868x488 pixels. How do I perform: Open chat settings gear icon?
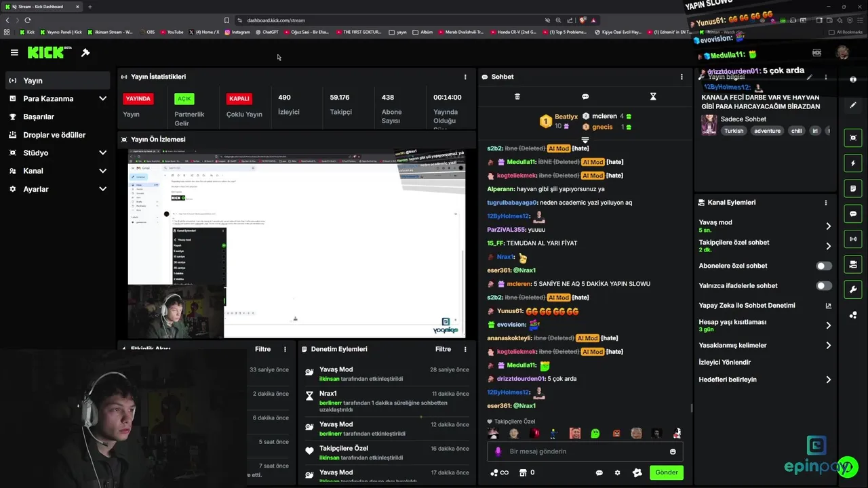click(x=617, y=472)
